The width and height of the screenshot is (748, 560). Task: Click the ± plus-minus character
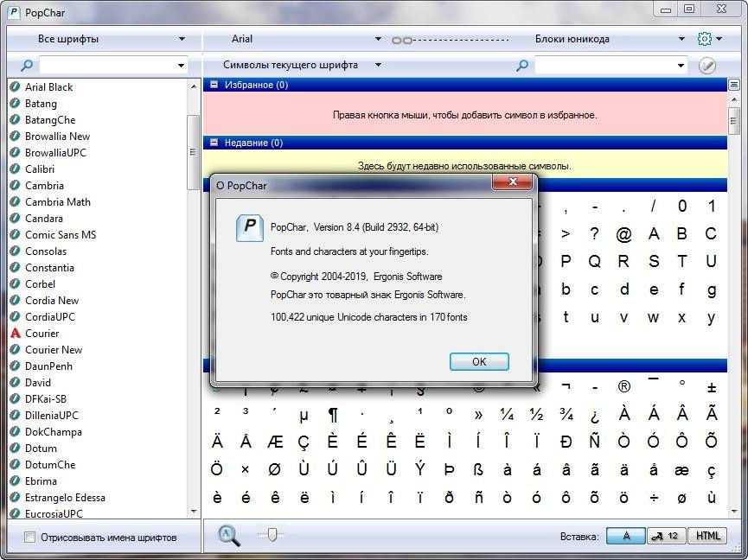click(712, 387)
